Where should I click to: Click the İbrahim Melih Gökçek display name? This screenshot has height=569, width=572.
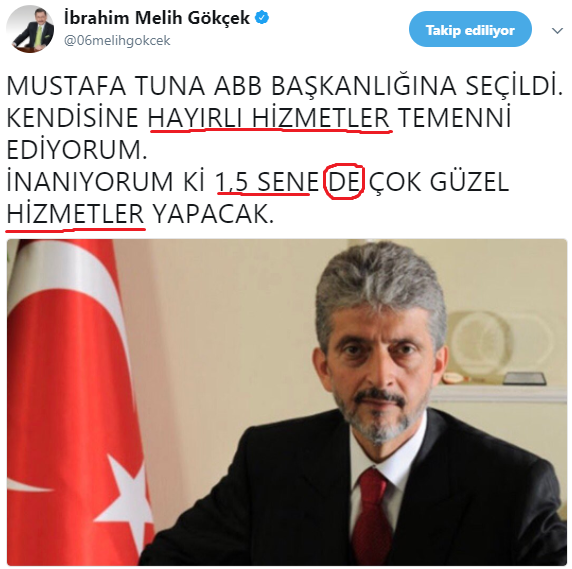point(157,18)
